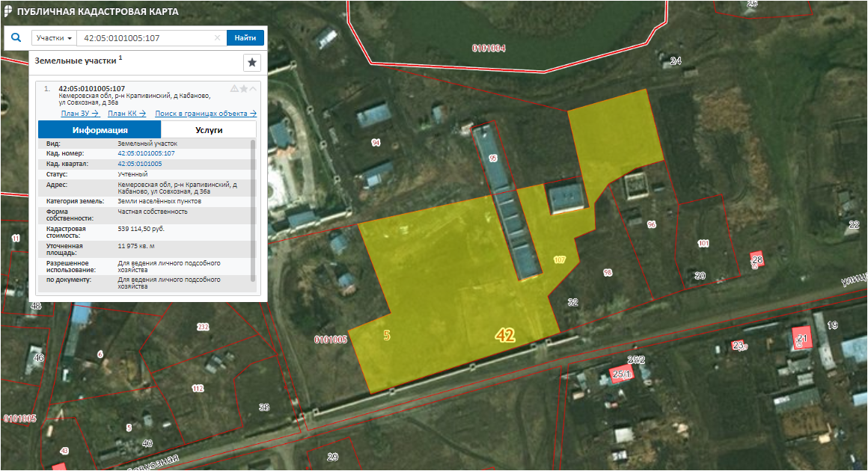Viewport: 868px width, 471px height.
Task: Collapse the result card with chevron
Action: point(253,88)
